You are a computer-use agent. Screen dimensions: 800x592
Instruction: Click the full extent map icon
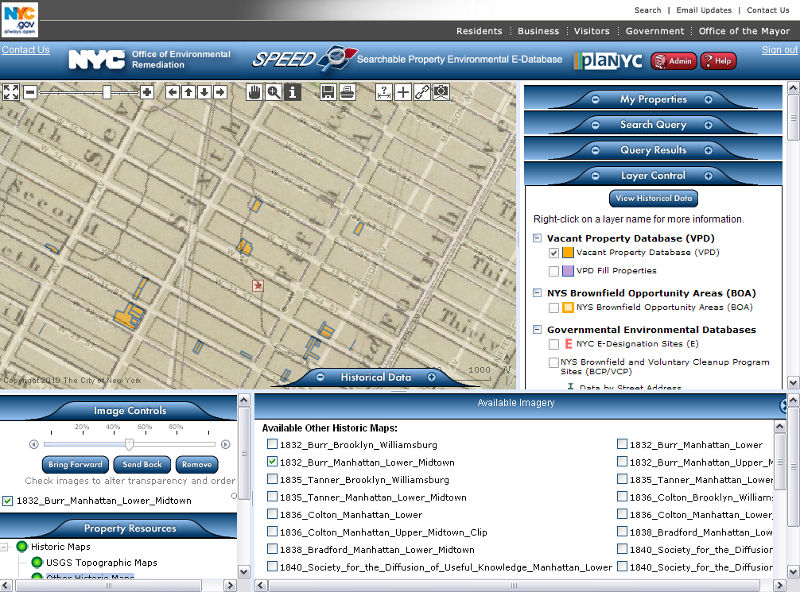[x=11, y=92]
